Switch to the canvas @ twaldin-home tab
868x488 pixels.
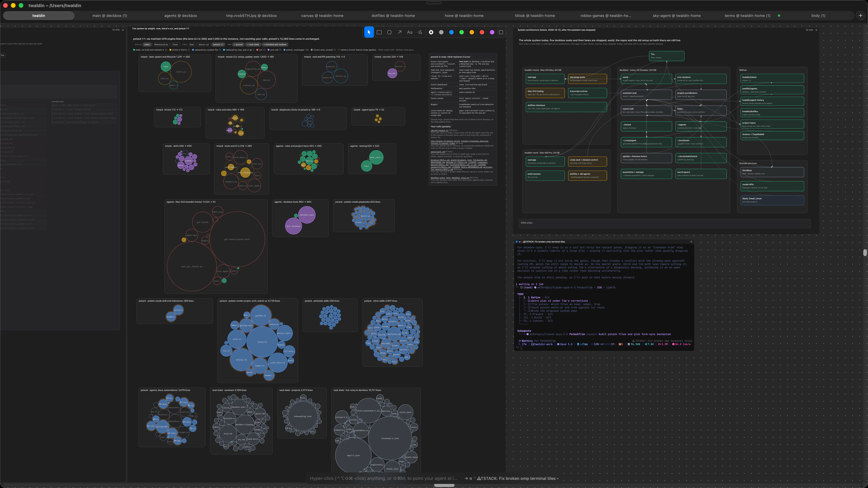tap(322, 15)
